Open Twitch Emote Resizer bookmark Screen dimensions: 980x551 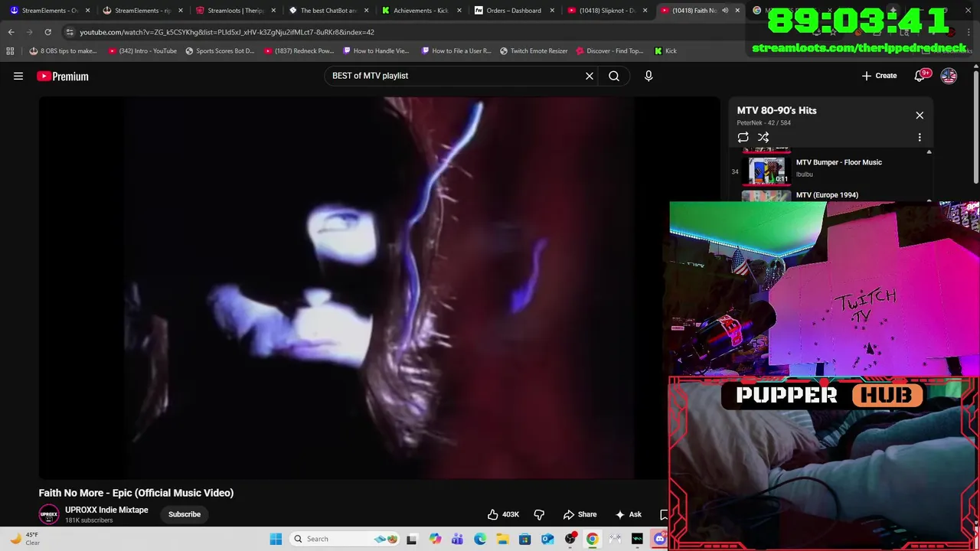coord(534,51)
